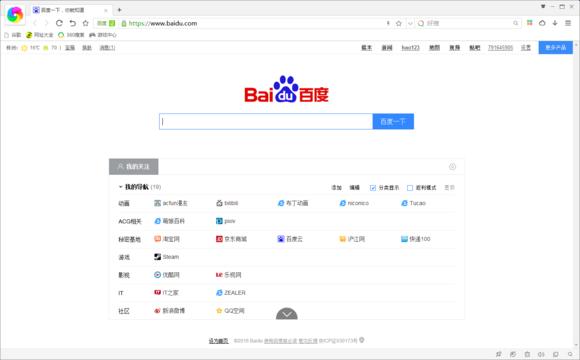Open the QQ Zone shortcut with star icon
The width and height of the screenshot is (580, 360).
[x=230, y=311]
